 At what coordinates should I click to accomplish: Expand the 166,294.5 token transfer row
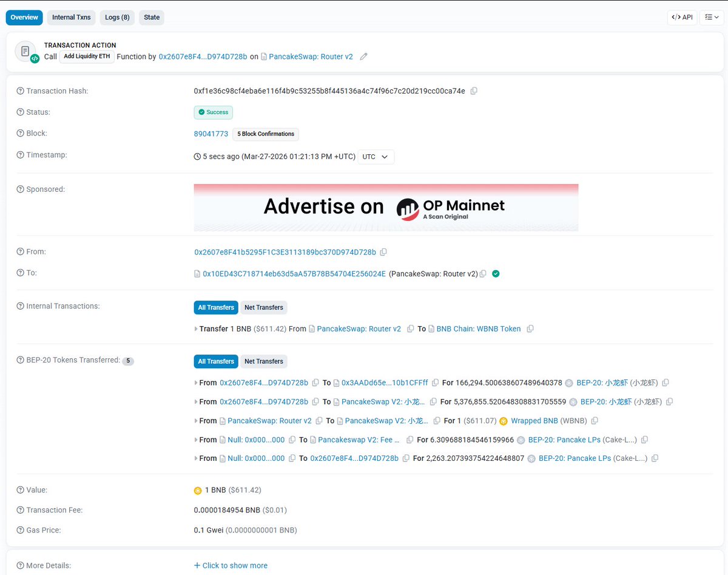(x=196, y=383)
